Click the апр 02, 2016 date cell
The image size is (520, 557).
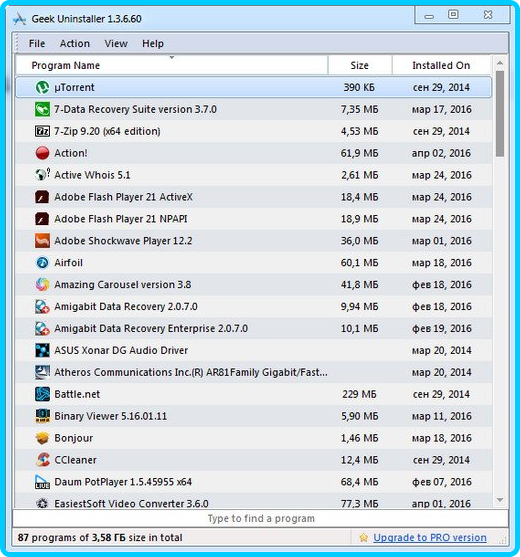[442, 153]
